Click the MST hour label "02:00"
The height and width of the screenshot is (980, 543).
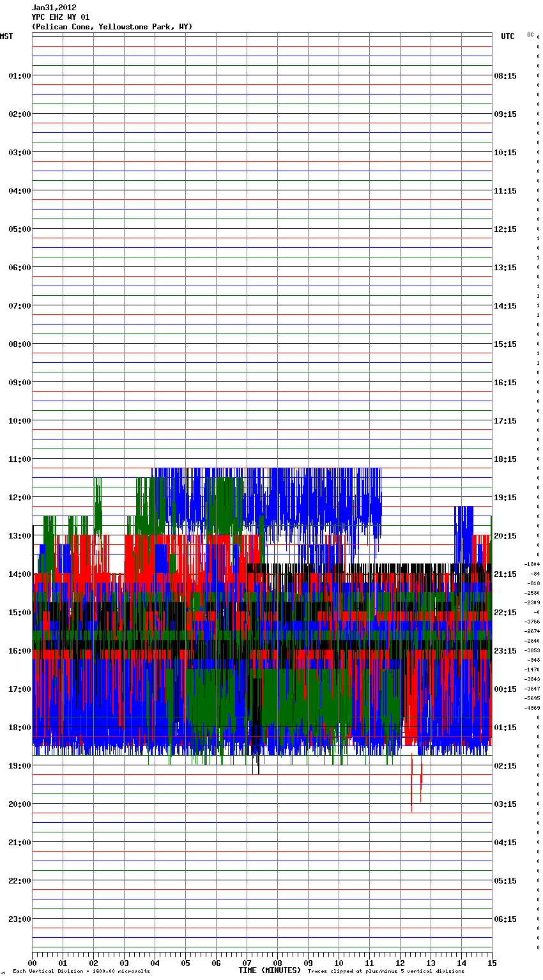[x=20, y=114]
